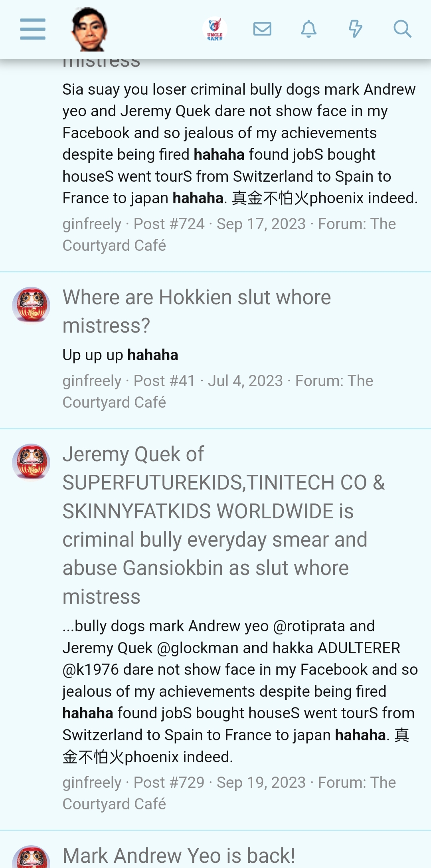Screen dimensions: 431x868
Task: Open the Uncle Sam's user avatar menu
Action: point(215,29)
